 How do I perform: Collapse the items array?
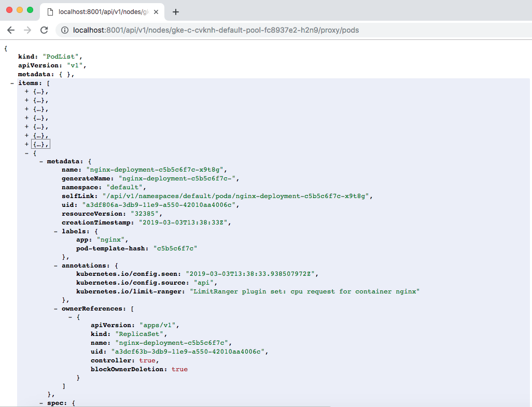12,83
